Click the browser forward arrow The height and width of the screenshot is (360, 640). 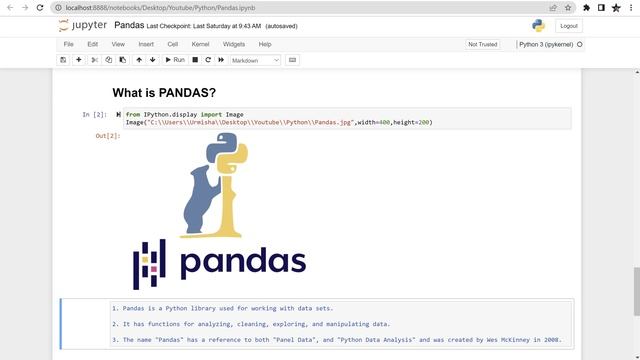click(25, 8)
